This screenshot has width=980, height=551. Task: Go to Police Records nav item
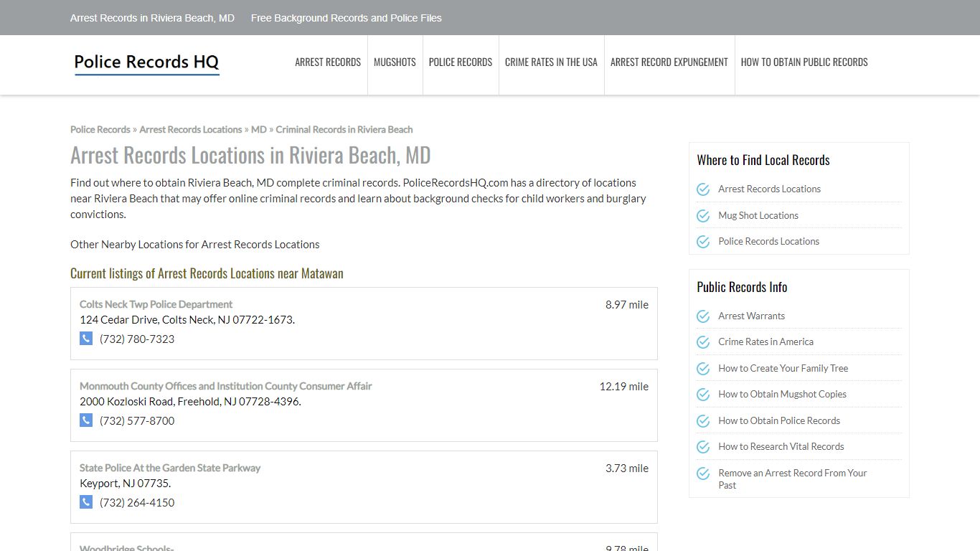(x=461, y=62)
